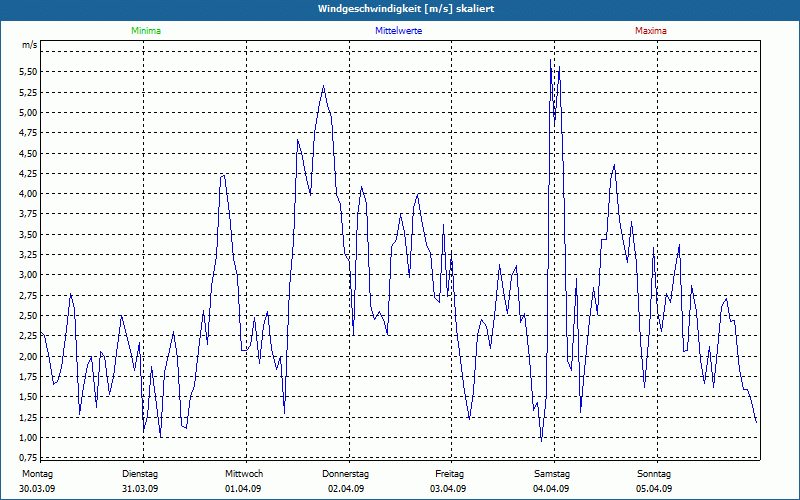Click the Montag day label

point(37,474)
